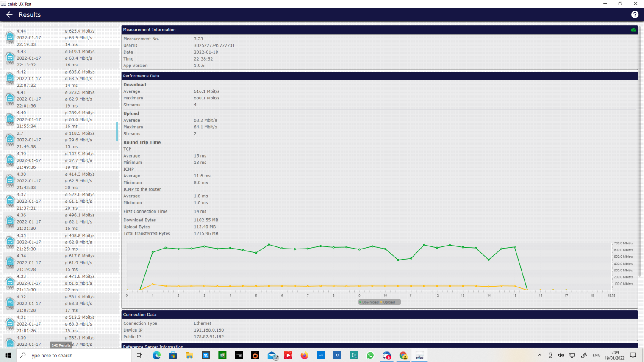The width and height of the screenshot is (644, 362).
Task: Toggle the Upload series in chart legend
Action: click(389, 302)
